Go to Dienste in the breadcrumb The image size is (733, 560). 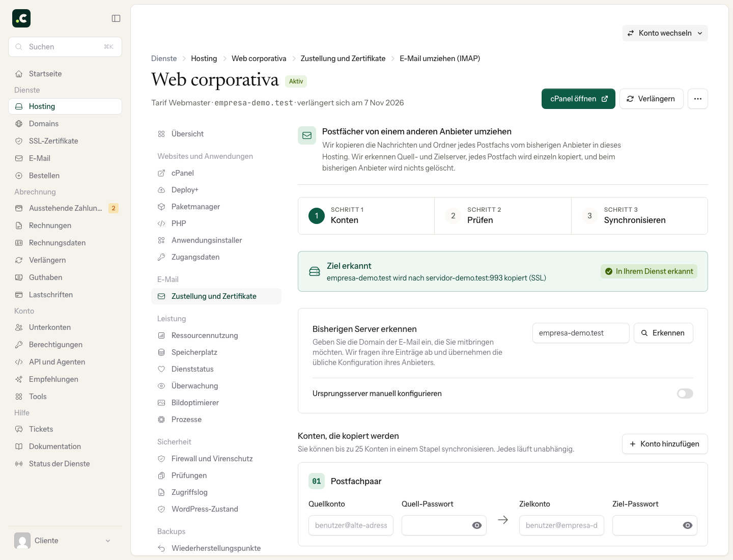click(164, 59)
